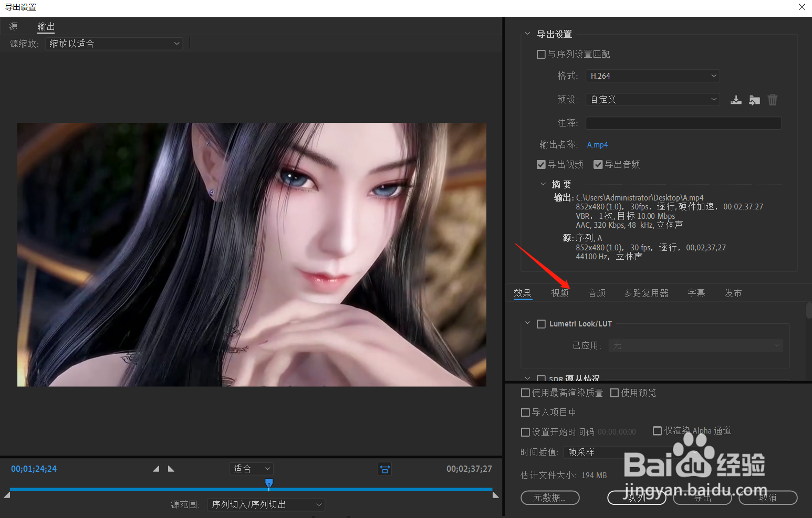Click the cancel button
Screen dimensions: 812x518
768,498
